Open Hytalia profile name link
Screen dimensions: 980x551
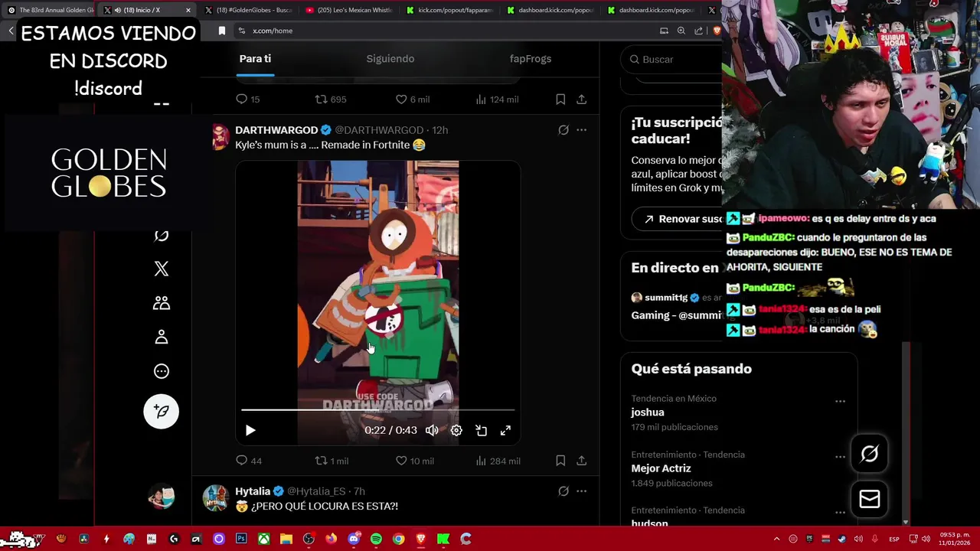click(x=253, y=491)
